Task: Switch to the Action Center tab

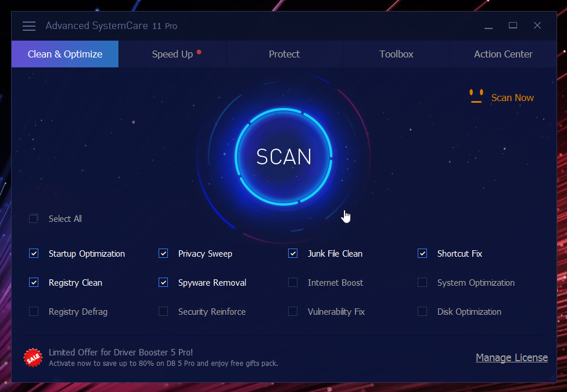Action: tap(503, 54)
